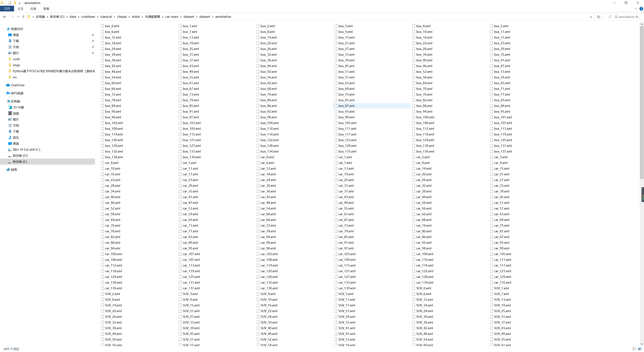Select the file bus_87.xml

click(346, 106)
